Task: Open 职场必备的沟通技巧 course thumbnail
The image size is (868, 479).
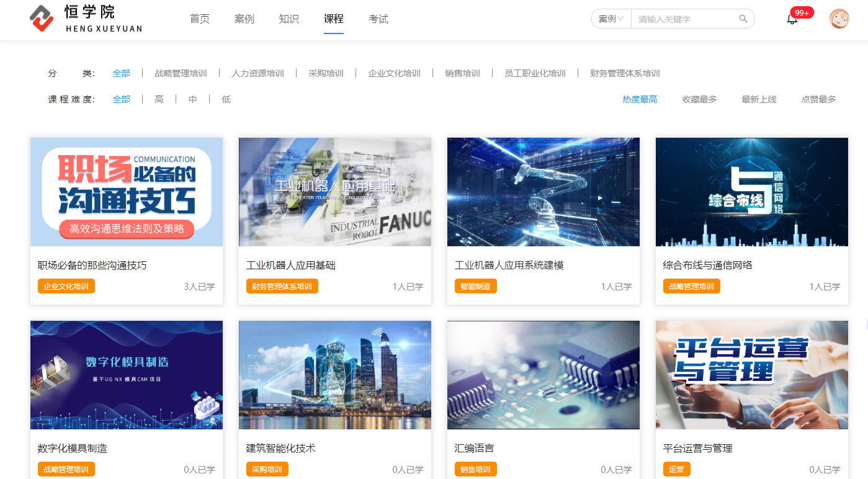Action: 127,192
